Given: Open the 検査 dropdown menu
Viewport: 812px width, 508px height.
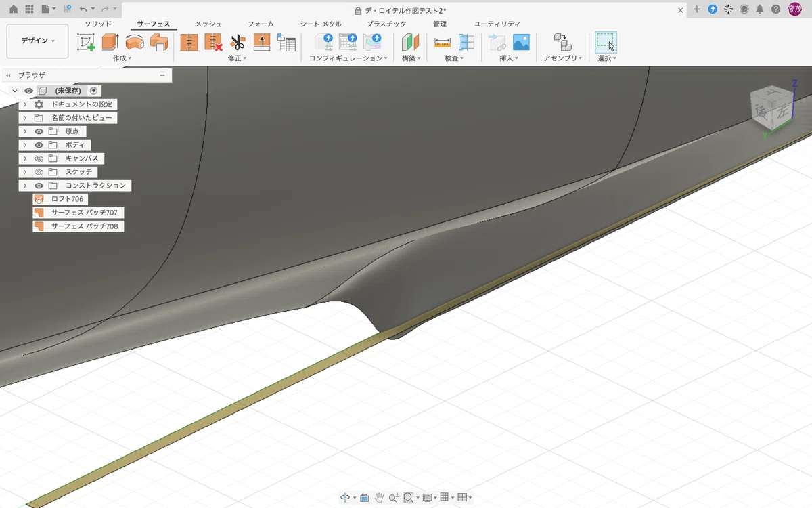Looking at the screenshot, I should (454, 59).
